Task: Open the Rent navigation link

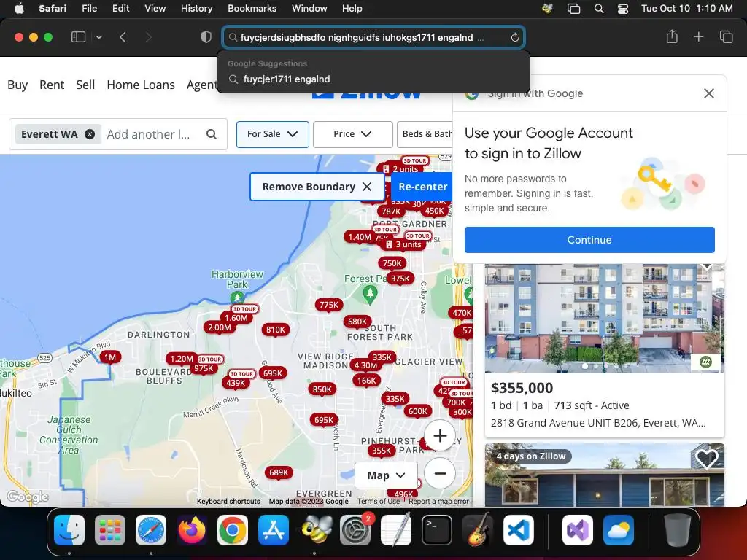Action: (52, 85)
